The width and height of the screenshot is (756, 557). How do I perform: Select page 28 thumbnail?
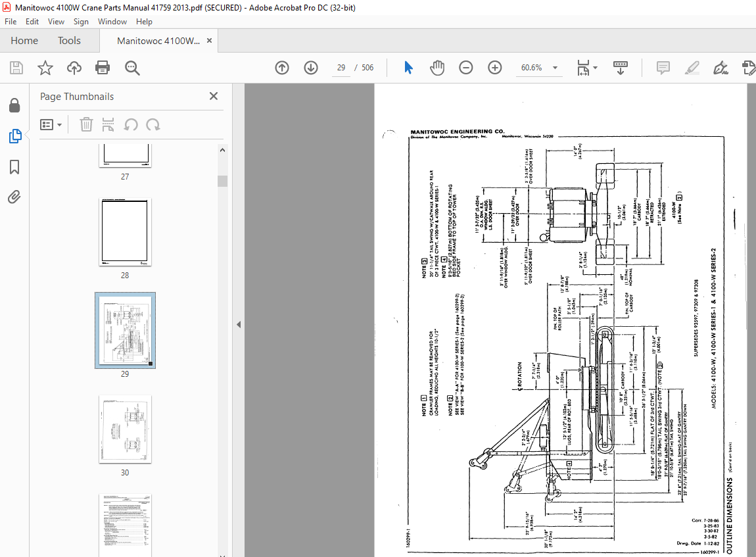(x=126, y=232)
